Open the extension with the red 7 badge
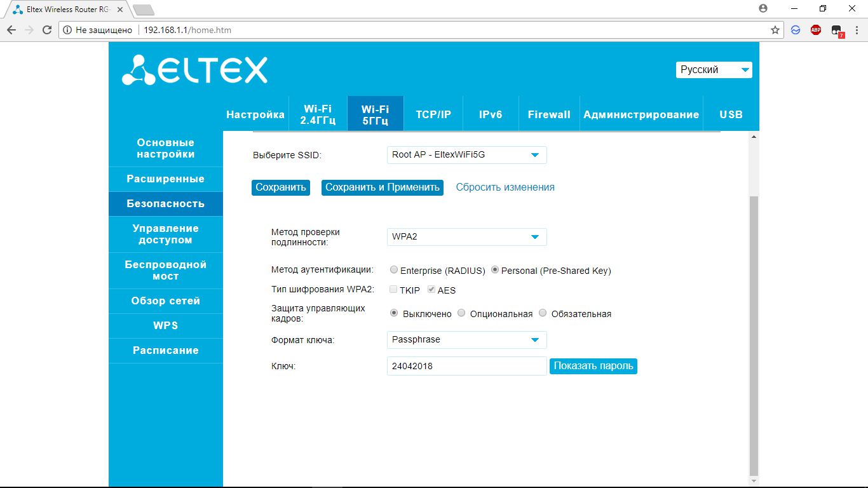This screenshot has height=488, width=868. [837, 31]
